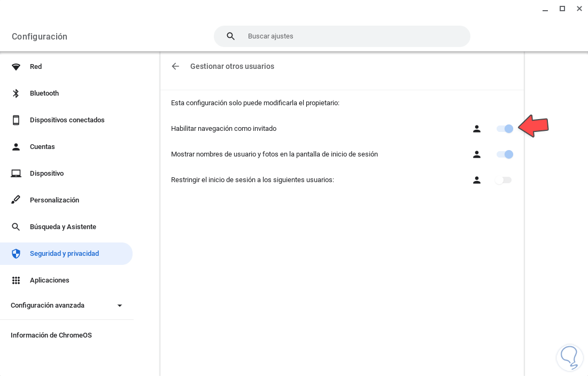The height and width of the screenshot is (376, 588).
Task: Minimize the settings window
Action: (x=545, y=9)
